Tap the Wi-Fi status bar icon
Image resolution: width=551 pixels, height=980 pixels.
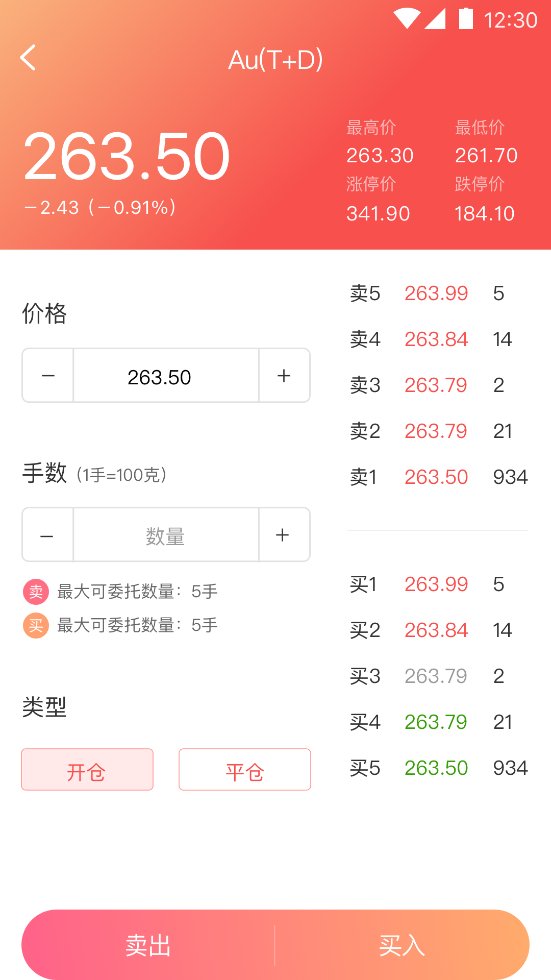tap(407, 19)
